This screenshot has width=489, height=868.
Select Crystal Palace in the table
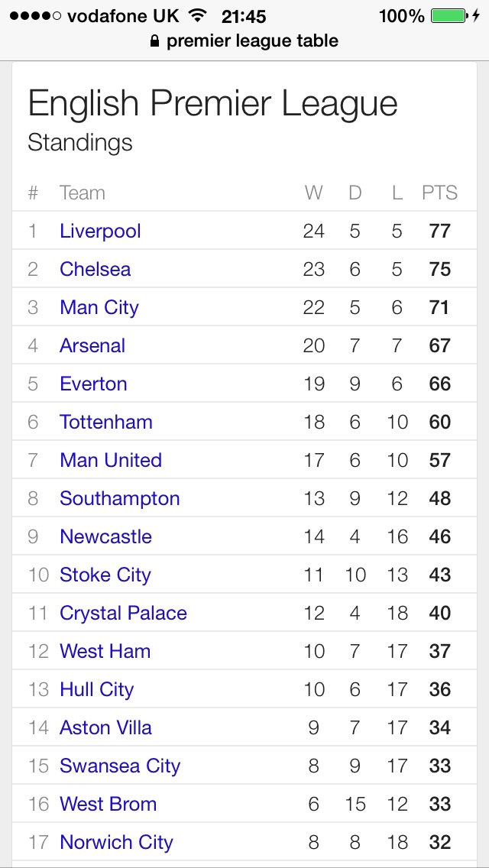pos(123,613)
